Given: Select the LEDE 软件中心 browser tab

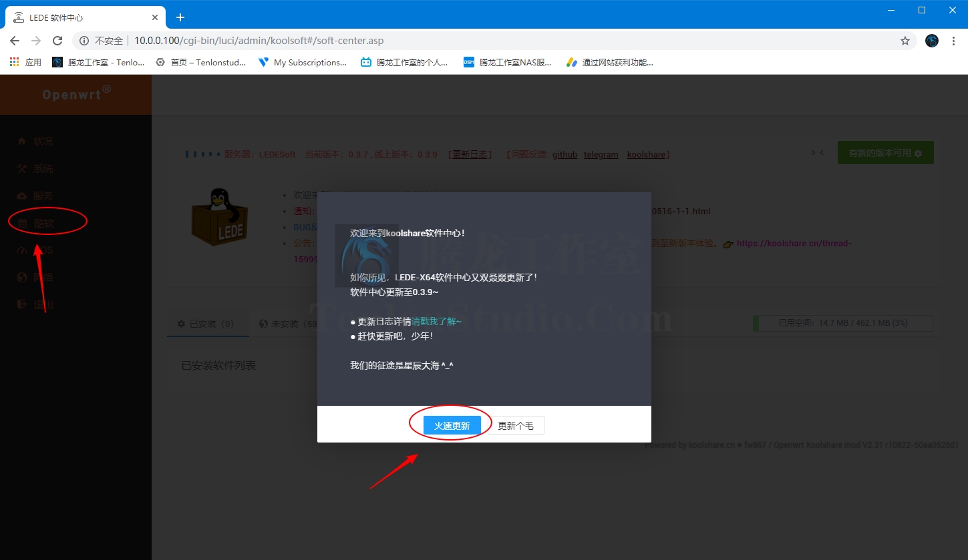Looking at the screenshot, I should 86,17.
